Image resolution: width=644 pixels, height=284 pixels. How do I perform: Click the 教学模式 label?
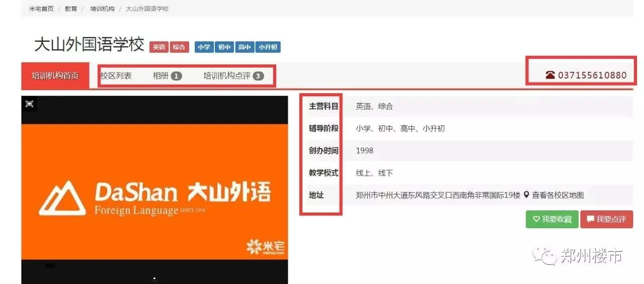coord(324,173)
